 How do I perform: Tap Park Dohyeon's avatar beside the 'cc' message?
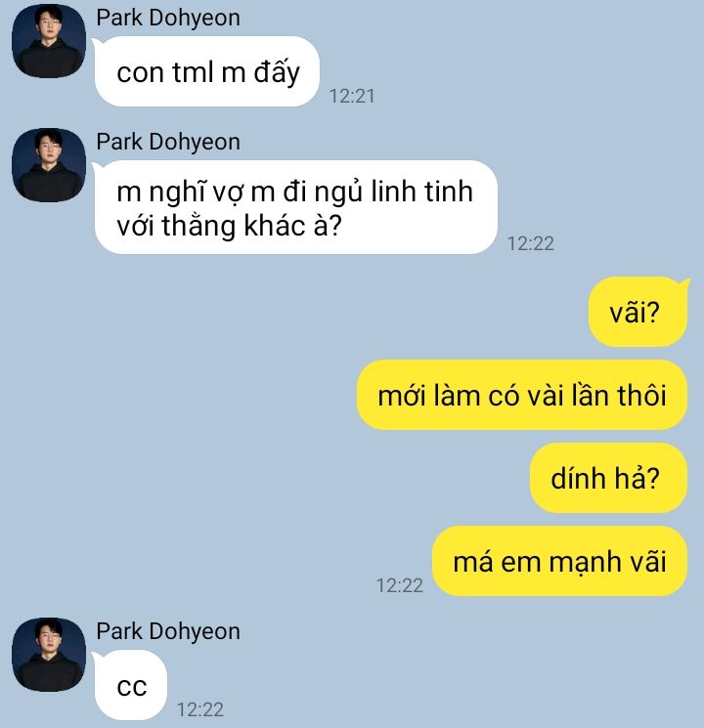pyautogui.click(x=49, y=655)
